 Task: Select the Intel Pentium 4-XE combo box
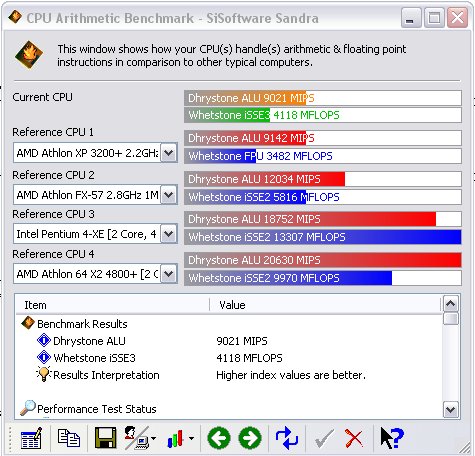(x=95, y=234)
